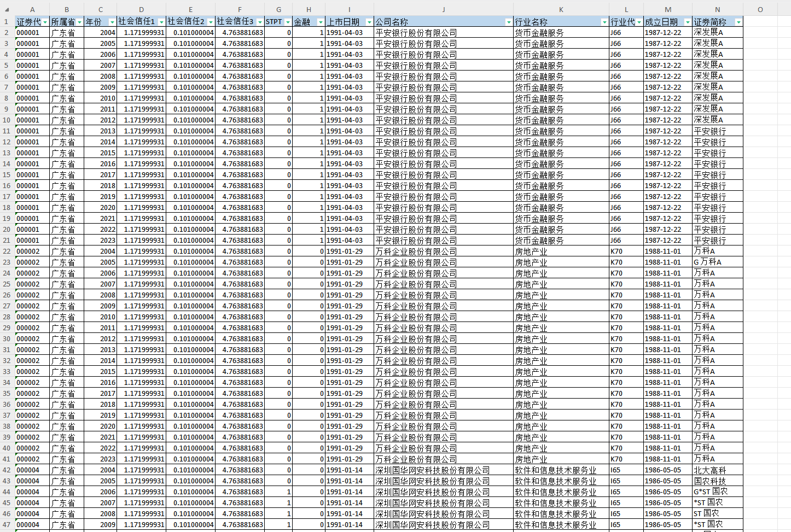Click '深圳国华网安科技股份有限公司' in row 42

tap(444, 470)
